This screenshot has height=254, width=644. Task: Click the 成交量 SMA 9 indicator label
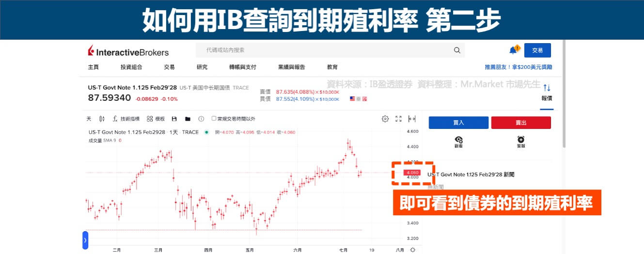click(x=102, y=141)
